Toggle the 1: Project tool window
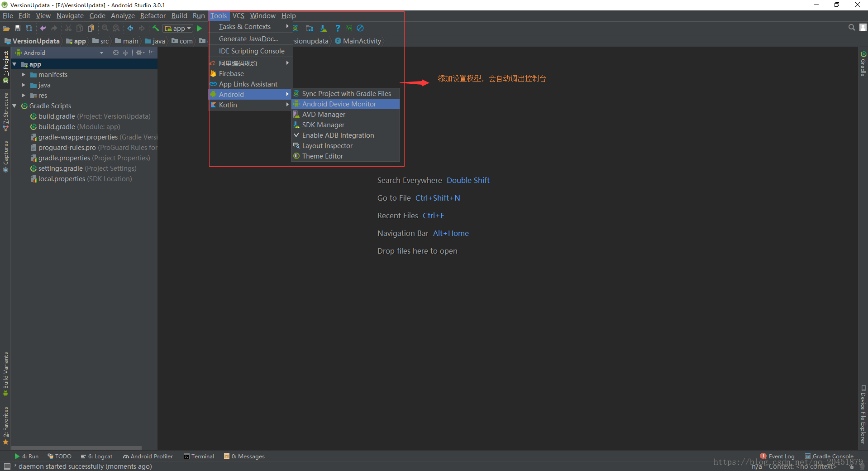Viewport: 868px width, 471px height. point(5,67)
